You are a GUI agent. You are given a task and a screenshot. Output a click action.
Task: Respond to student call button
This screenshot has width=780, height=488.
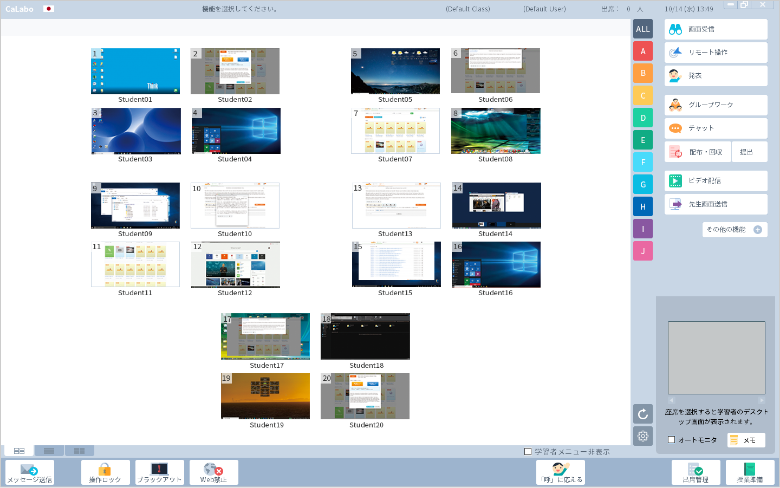(x=560, y=472)
